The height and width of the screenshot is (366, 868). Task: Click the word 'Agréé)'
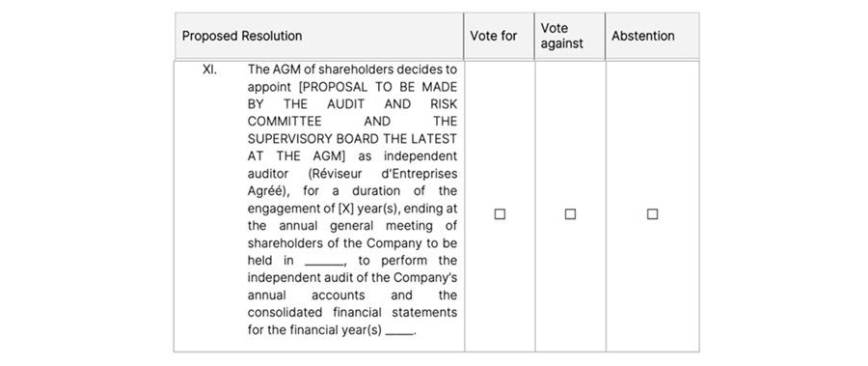point(268,191)
